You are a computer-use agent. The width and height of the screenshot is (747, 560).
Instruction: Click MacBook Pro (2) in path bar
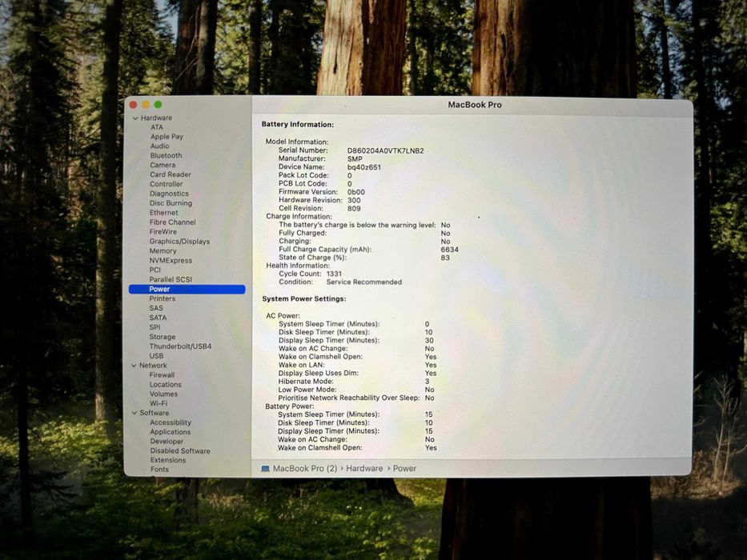305,469
